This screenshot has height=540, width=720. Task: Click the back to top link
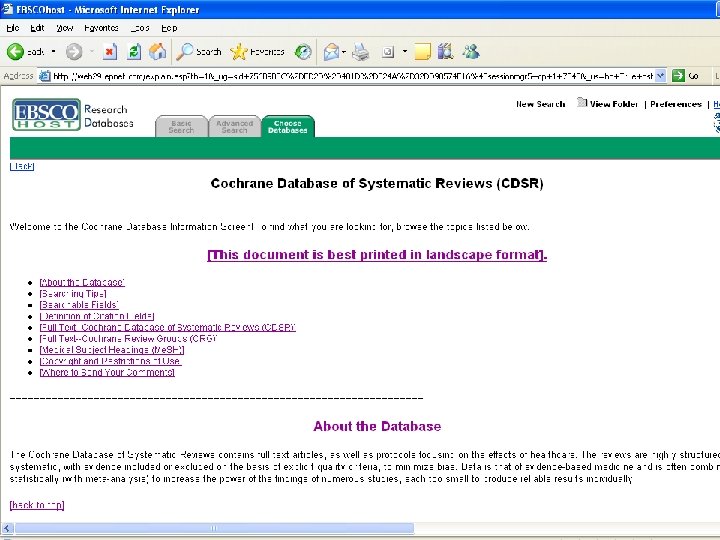37,505
